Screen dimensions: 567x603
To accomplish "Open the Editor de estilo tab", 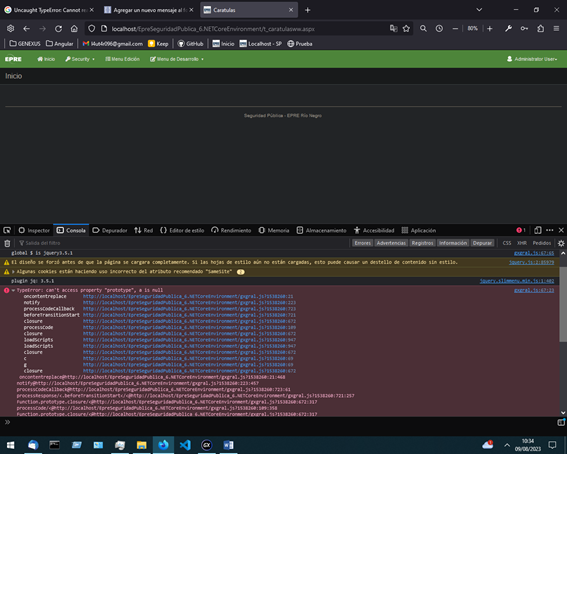I will [182, 230].
